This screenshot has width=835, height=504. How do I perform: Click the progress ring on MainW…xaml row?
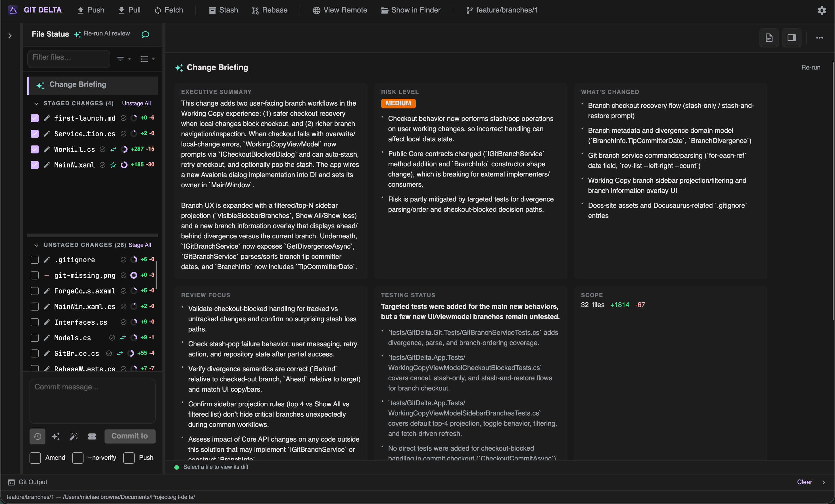(124, 165)
